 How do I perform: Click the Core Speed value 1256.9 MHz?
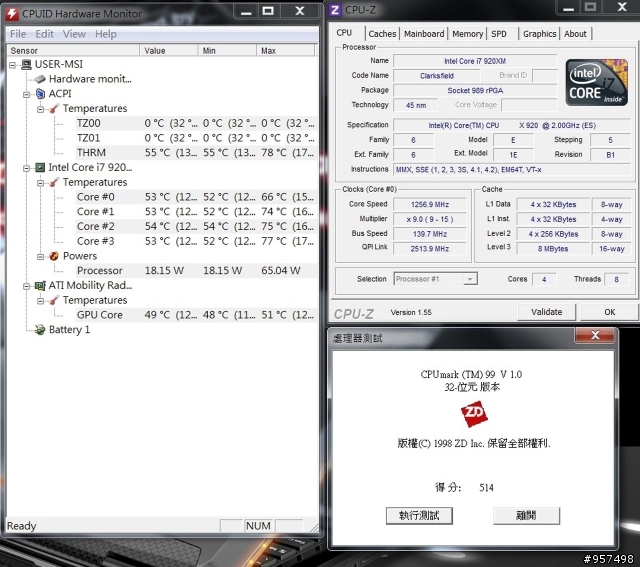pos(430,205)
